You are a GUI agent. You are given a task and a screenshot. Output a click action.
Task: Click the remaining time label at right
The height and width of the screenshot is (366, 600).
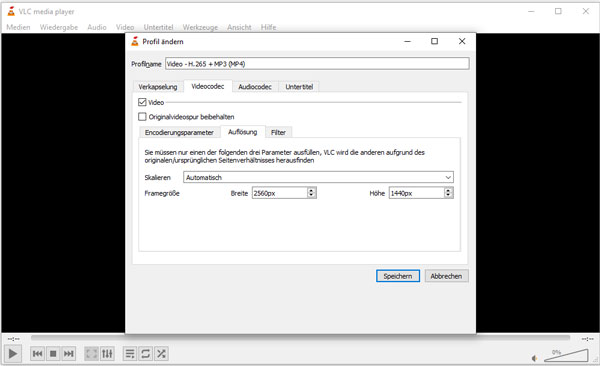coord(587,339)
